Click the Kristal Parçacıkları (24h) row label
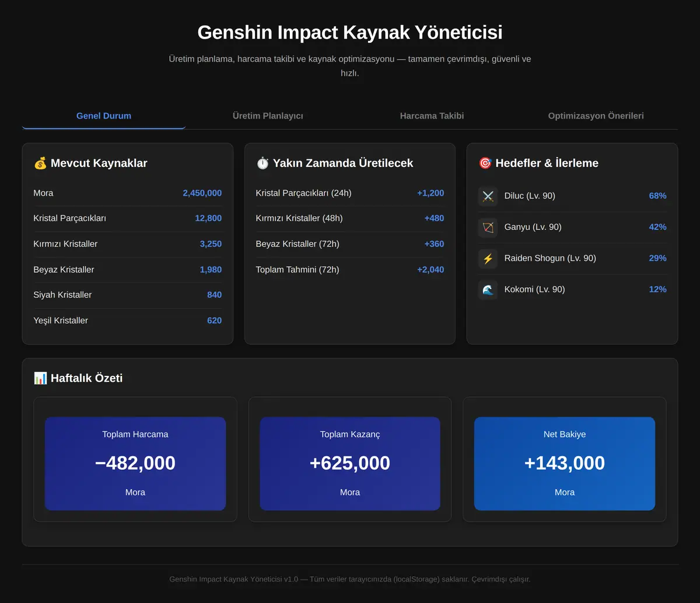The image size is (700, 603). click(x=303, y=193)
